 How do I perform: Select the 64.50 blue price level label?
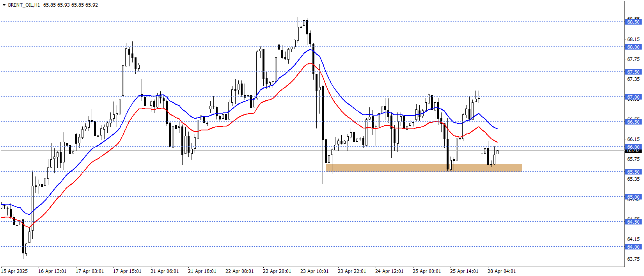(633, 222)
